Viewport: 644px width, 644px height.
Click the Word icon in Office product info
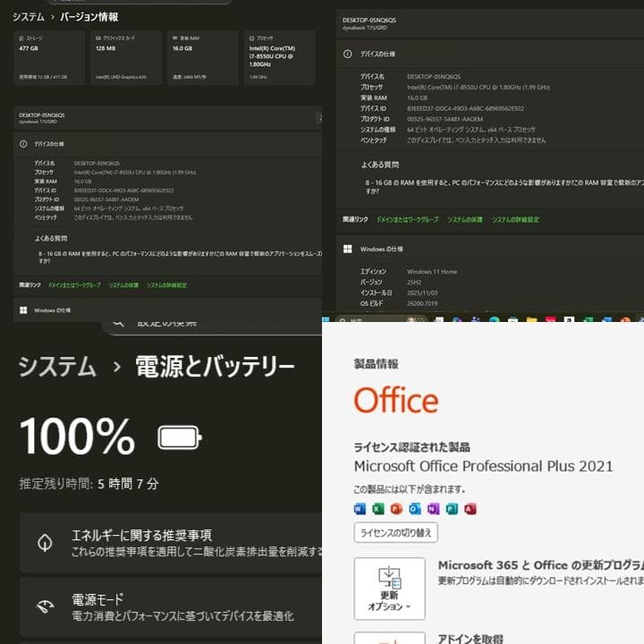coord(360,509)
